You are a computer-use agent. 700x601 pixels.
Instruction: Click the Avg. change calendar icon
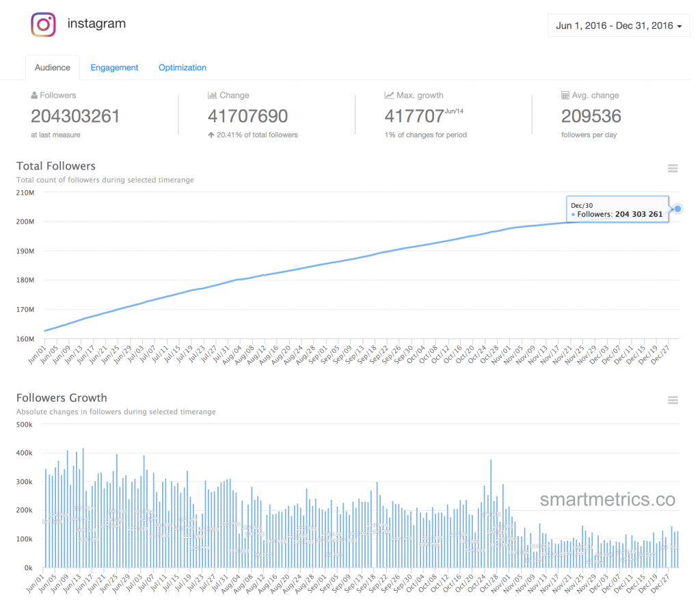click(x=565, y=95)
